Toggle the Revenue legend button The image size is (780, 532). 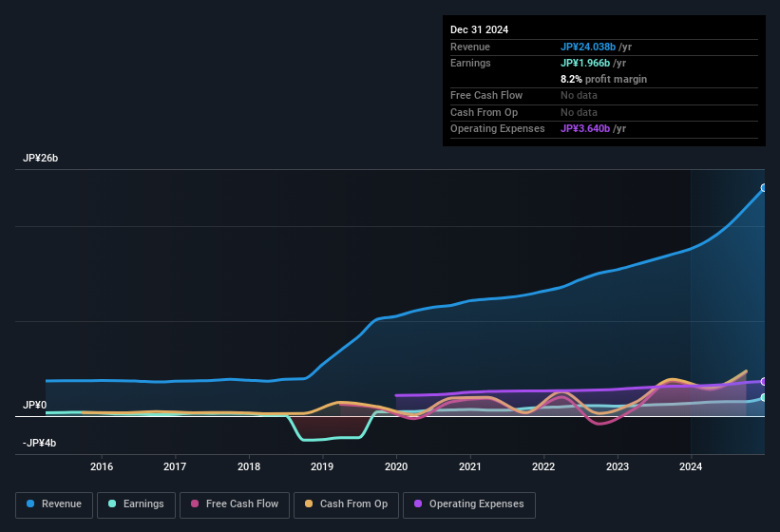(x=54, y=504)
